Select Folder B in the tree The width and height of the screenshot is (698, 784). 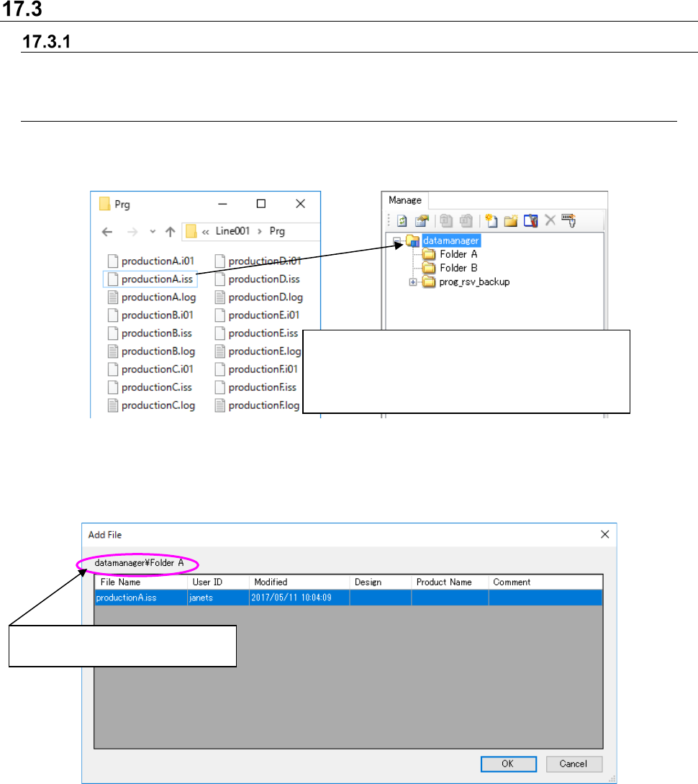(458, 268)
